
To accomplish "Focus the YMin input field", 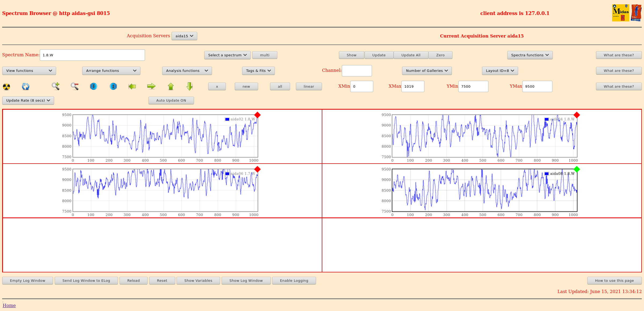I will click(473, 86).
